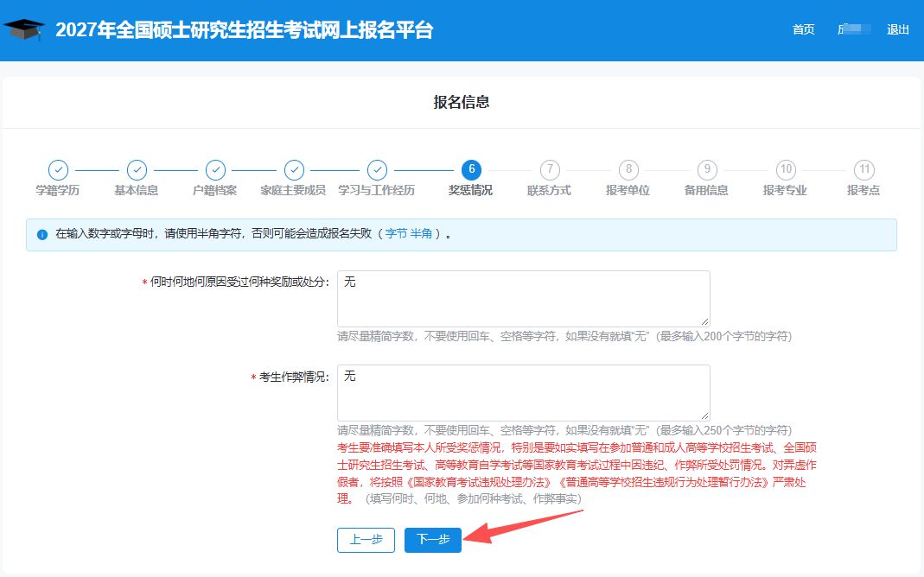Click the 报考单位 step label
The image size is (924, 577).
[628, 190]
